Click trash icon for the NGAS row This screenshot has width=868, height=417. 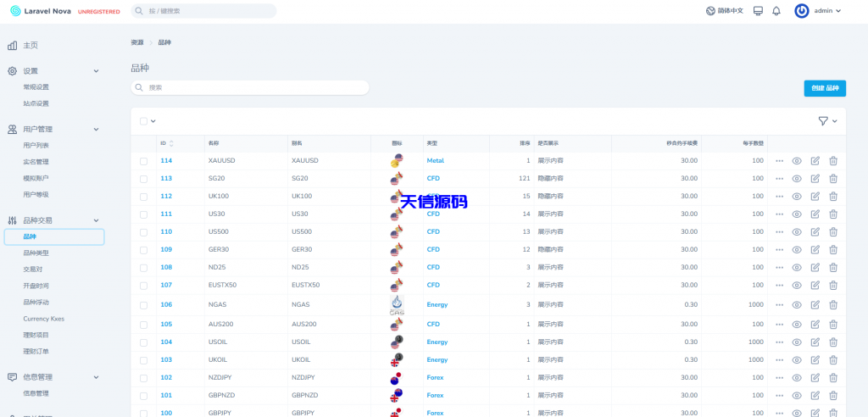(x=833, y=304)
